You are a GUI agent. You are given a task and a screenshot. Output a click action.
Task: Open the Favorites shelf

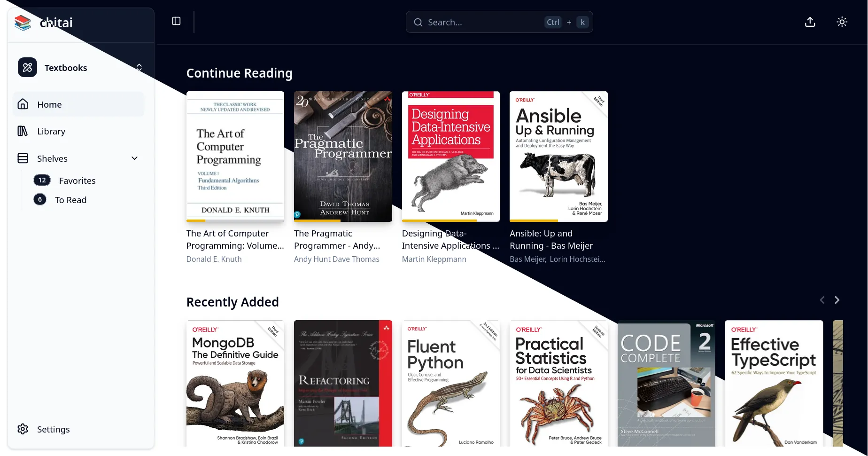click(x=77, y=181)
